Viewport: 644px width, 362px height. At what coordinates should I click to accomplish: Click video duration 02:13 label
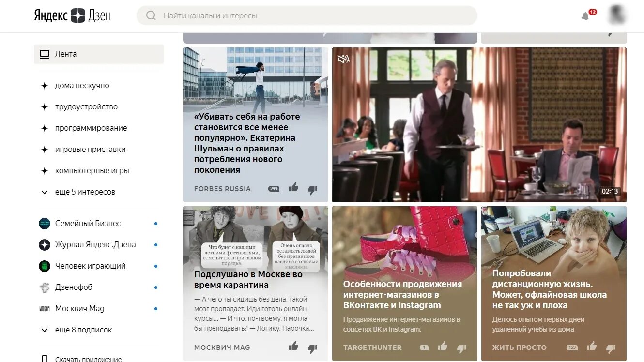(610, 191)
